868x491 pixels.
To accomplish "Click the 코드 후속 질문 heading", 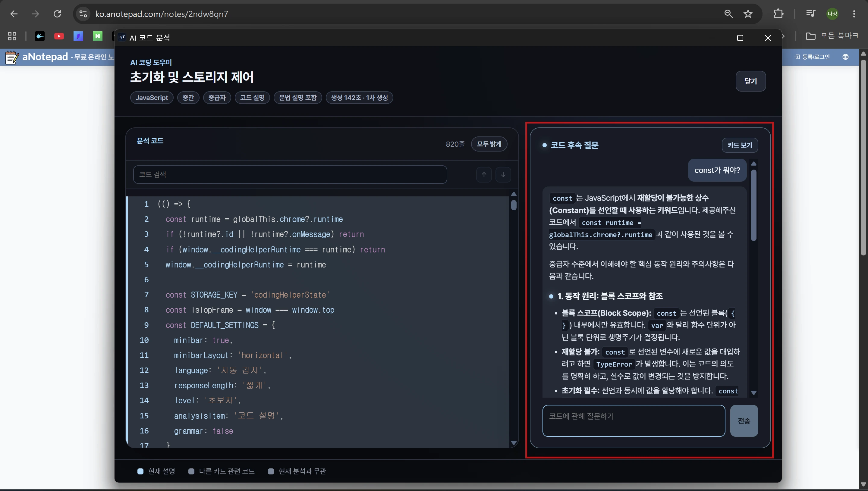I will coord(574,145).
